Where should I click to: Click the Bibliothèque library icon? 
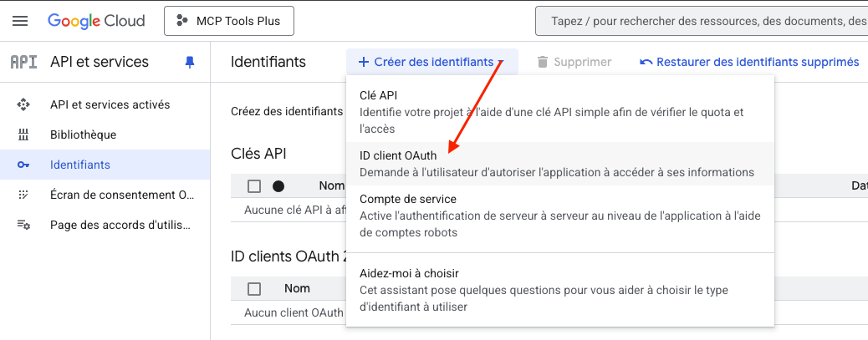23,134
